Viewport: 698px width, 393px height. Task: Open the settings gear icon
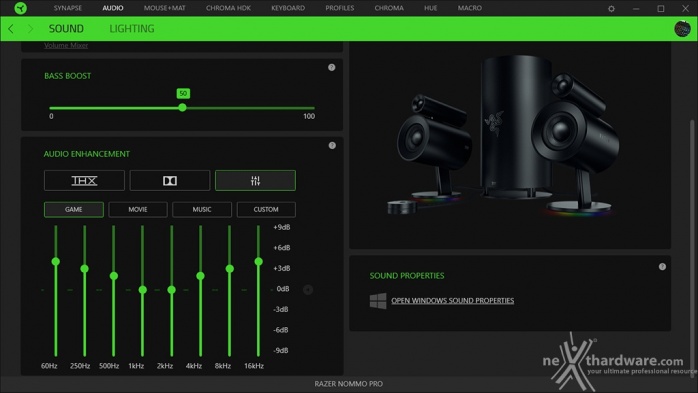click(x=611, y=8)
